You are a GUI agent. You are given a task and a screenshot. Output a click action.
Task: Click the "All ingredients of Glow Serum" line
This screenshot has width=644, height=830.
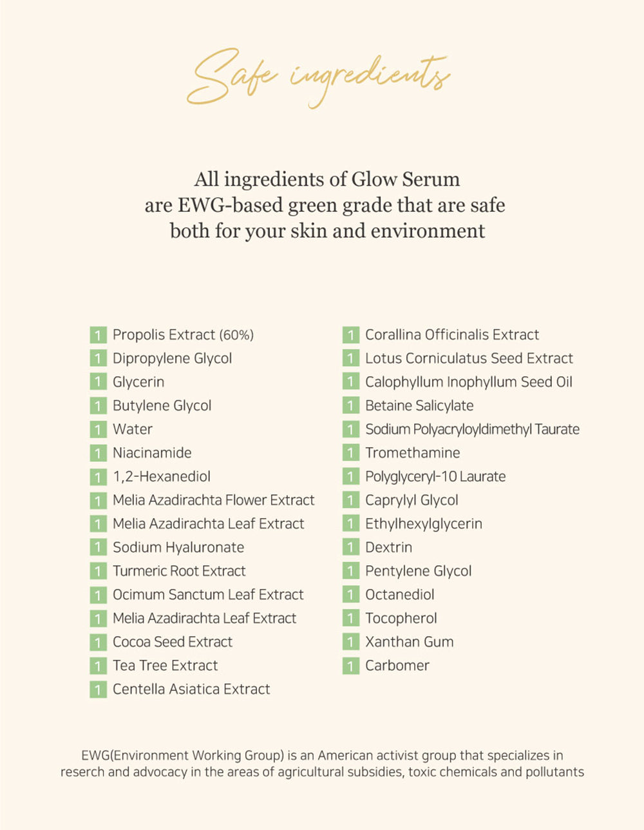pyautogui.click(x=327, y=179)
